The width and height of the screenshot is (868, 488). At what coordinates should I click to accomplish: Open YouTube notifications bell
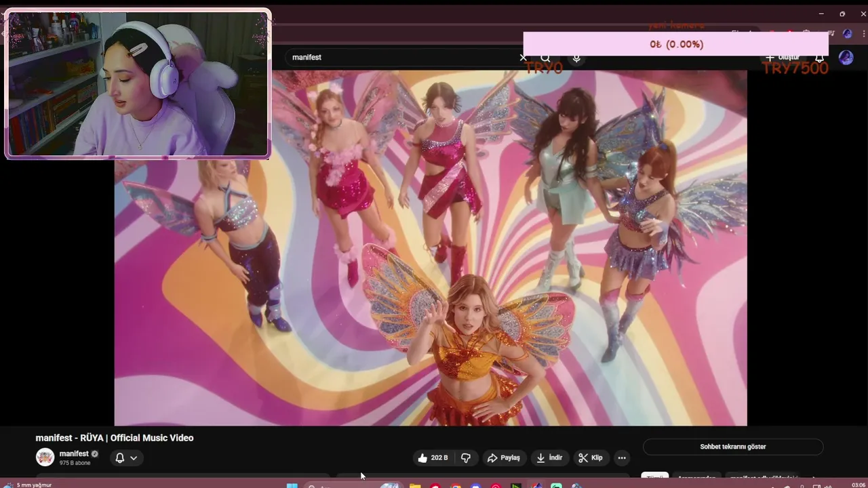pos(819,58)
